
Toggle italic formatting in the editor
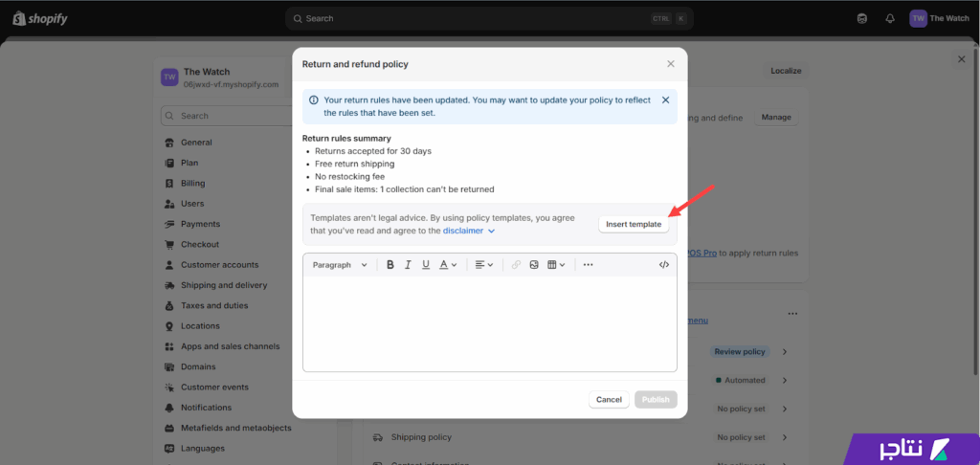click(408, 265)
